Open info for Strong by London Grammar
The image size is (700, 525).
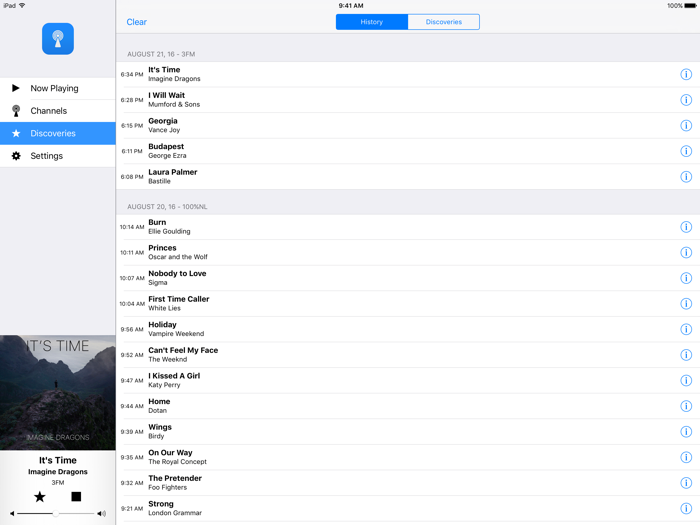coord(686,508)
